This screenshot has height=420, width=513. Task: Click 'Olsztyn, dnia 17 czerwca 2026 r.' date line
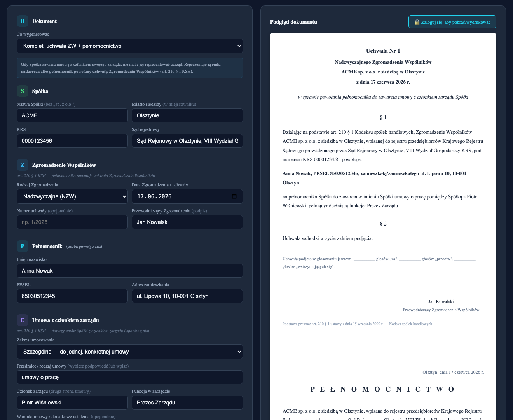click(453, 372)
